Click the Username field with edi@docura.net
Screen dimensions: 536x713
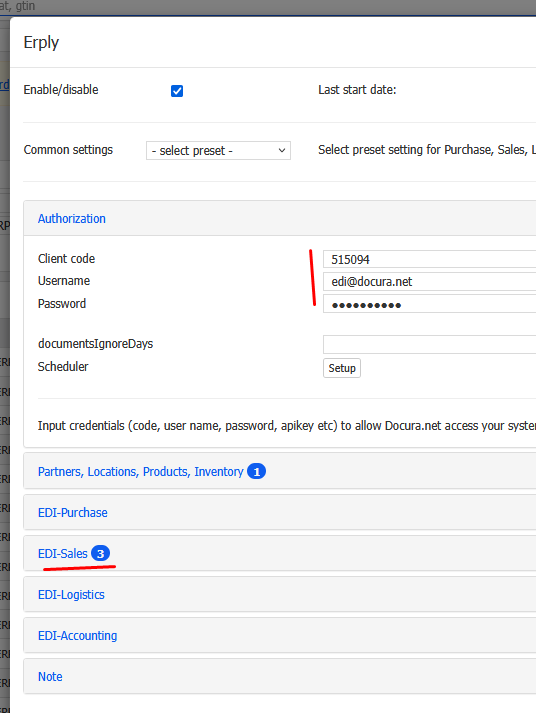429,281
